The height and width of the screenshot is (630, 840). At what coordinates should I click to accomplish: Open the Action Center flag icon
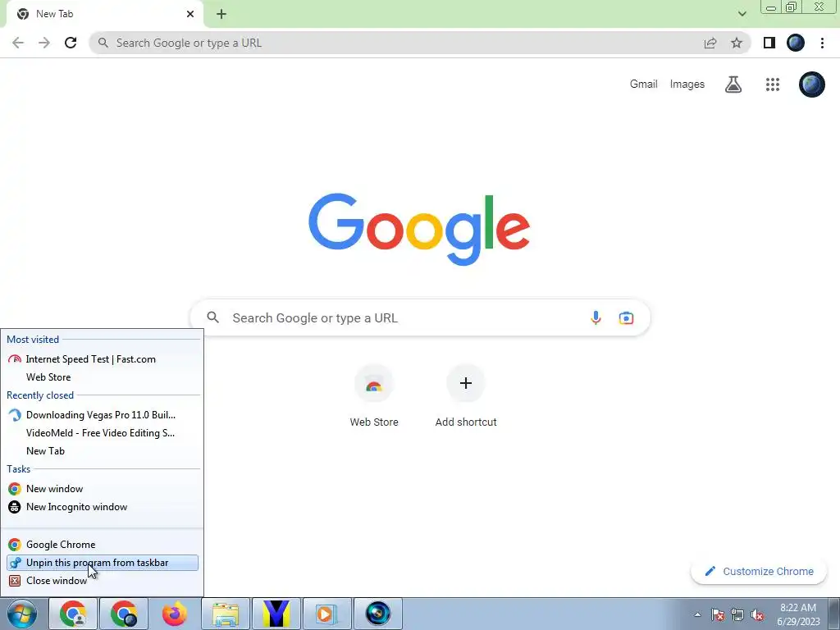(718, 614)
